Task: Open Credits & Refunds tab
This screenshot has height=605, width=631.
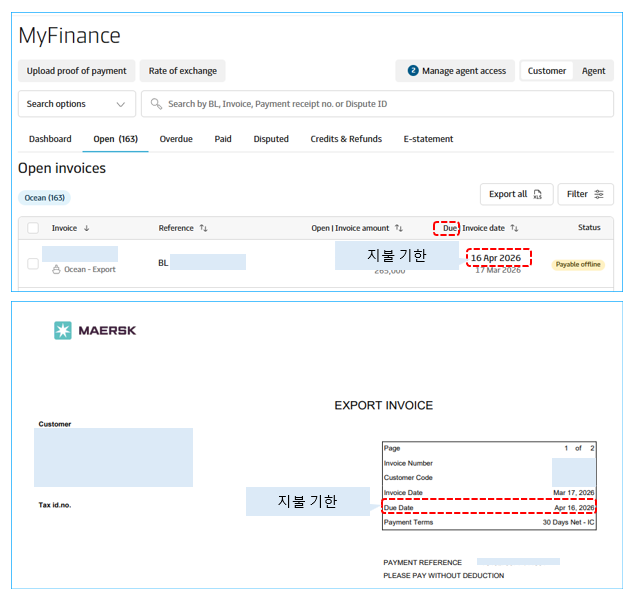Action: 346,139
